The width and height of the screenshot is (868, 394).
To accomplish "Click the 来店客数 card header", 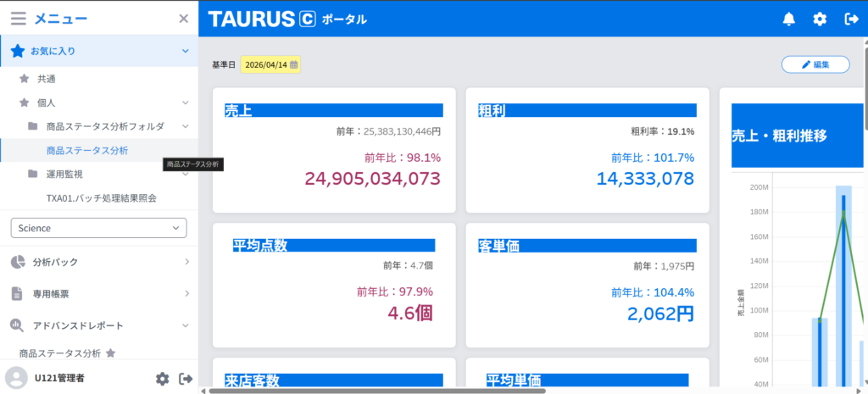I will point(334,380).
